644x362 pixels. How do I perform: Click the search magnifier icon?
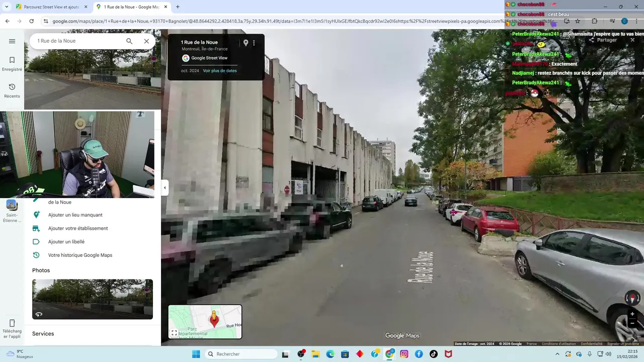point(129,41)
